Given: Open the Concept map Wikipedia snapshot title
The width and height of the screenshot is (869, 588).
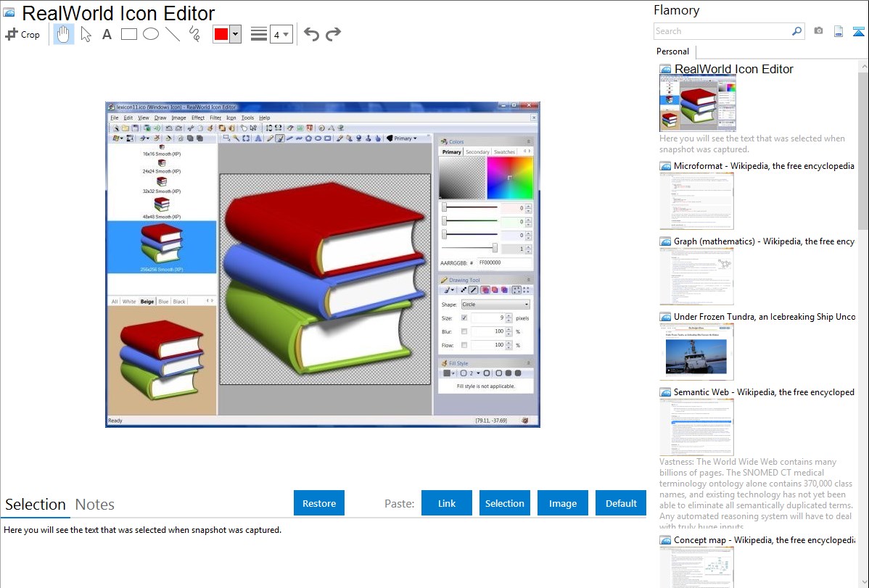Looking at the screenshot, I should [765, 539].
